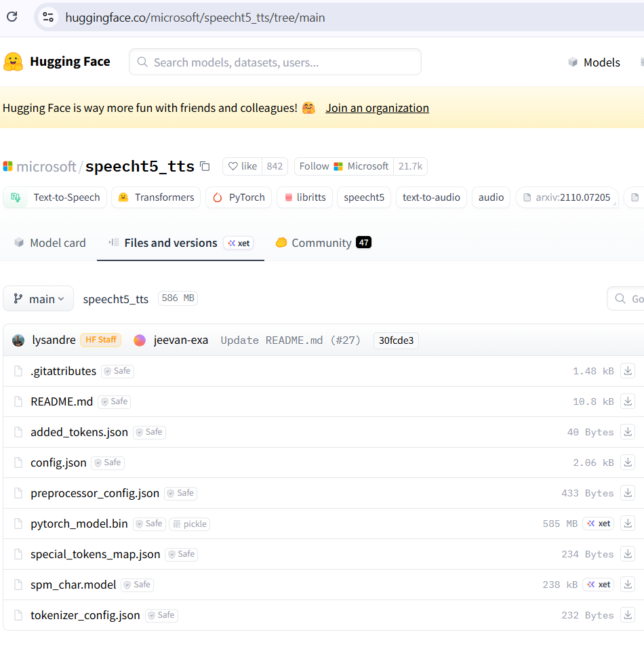Open the 842 likes count
The width and height of the screenshot is (644, 649).
pos(275,166)
